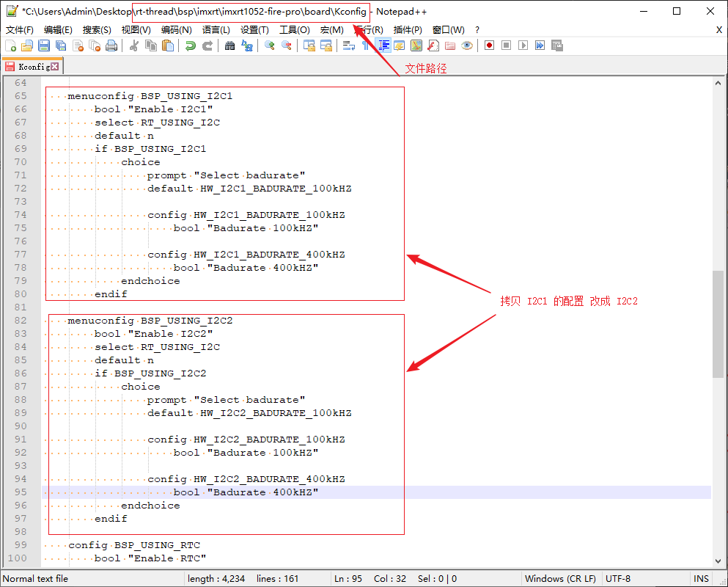Click the Print icon in the toolbar
This screenshot has width=728, height=587.
pos(111,45)
